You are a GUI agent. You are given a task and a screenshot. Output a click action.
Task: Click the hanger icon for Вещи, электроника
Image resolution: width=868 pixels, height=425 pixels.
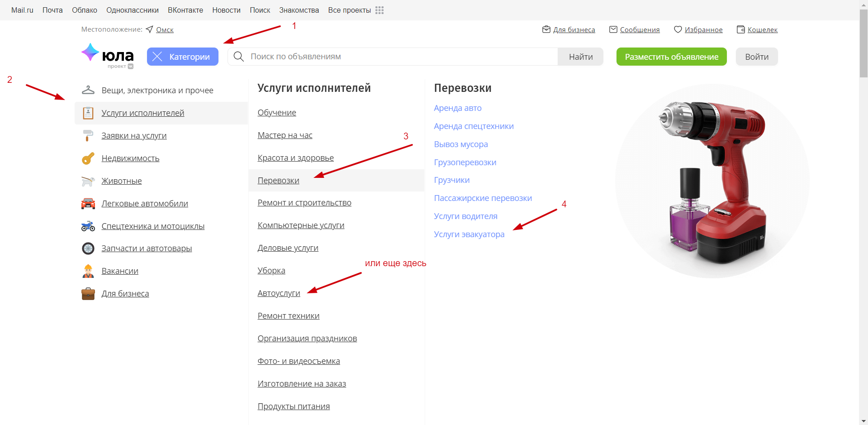pyautogui.click(x=88, y=90)
